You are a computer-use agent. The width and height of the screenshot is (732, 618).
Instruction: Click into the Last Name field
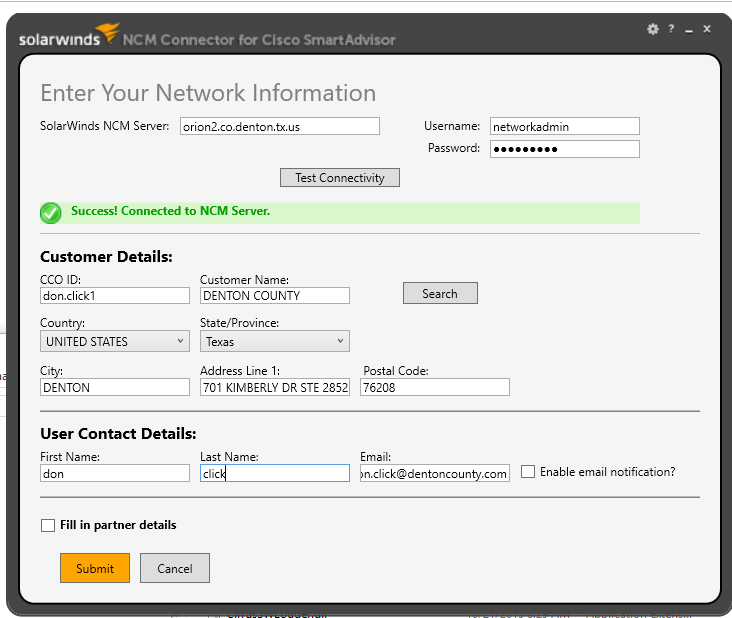(x=274, y=473)
